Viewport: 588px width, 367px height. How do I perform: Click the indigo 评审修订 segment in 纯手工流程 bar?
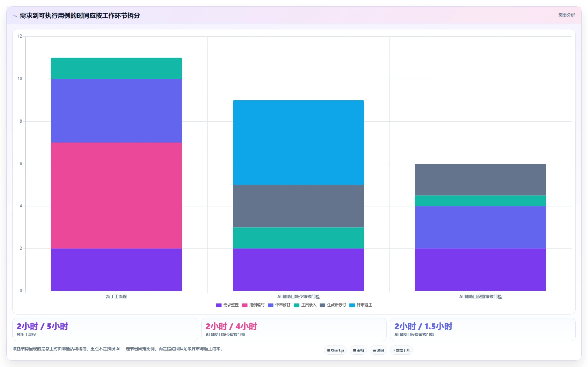coord(116,111)
